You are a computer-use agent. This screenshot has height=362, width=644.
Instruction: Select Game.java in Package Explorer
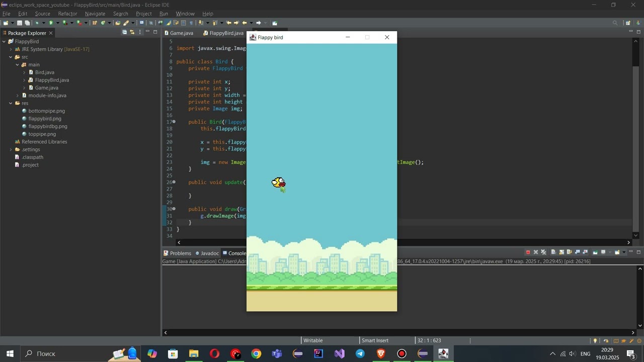click(x=46, y=87)
